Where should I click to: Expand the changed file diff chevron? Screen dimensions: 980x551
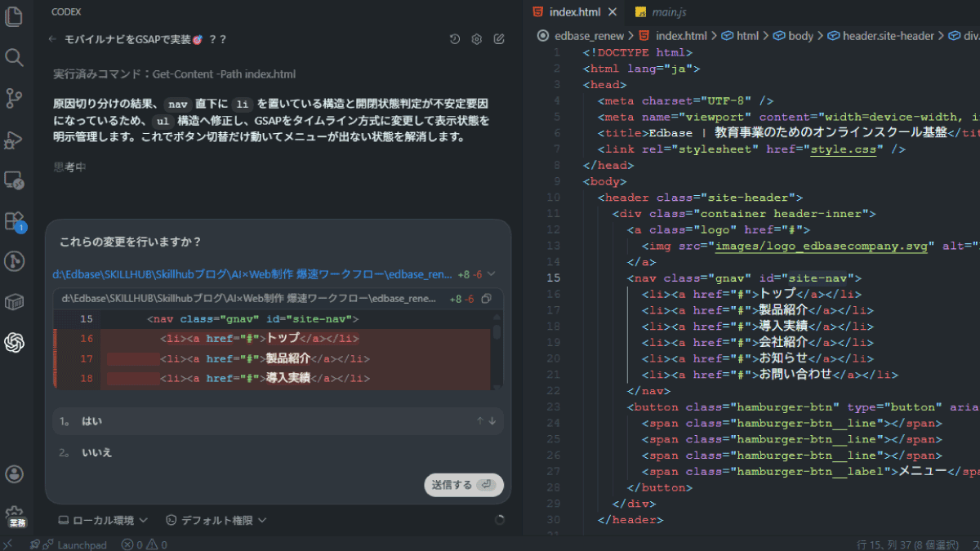tap(492, 275)
